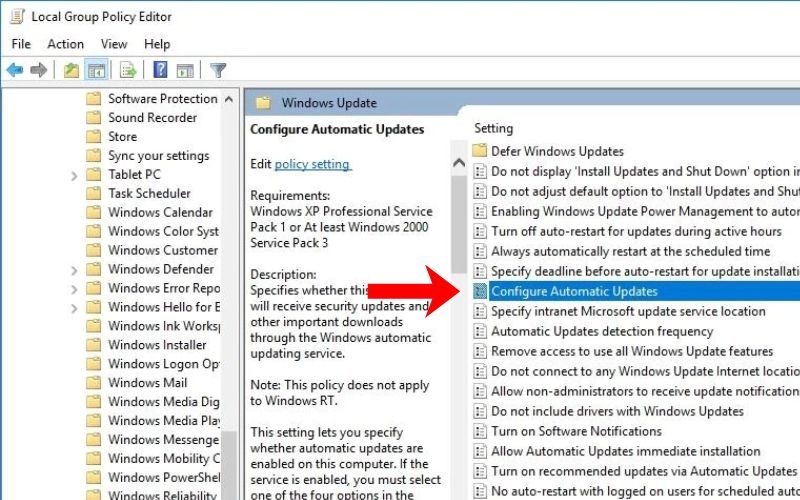This screenshot has width=800, height=500.
Task: Click policy icon beside Always automatically restart
Action: (x=480, y=251)
